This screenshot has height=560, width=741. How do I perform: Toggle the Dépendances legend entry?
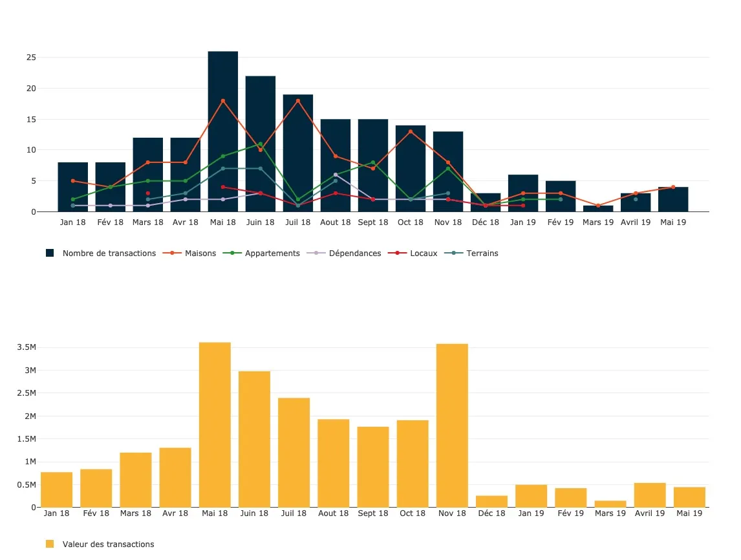pyautogui.click(x=344, y=253)
